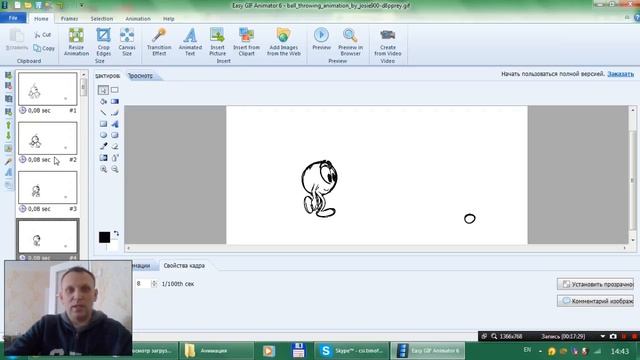The width and height of the screenshot is (640, 360).
Task: Switch to the Просмотр preview tab
Action: tap(141, 76)
